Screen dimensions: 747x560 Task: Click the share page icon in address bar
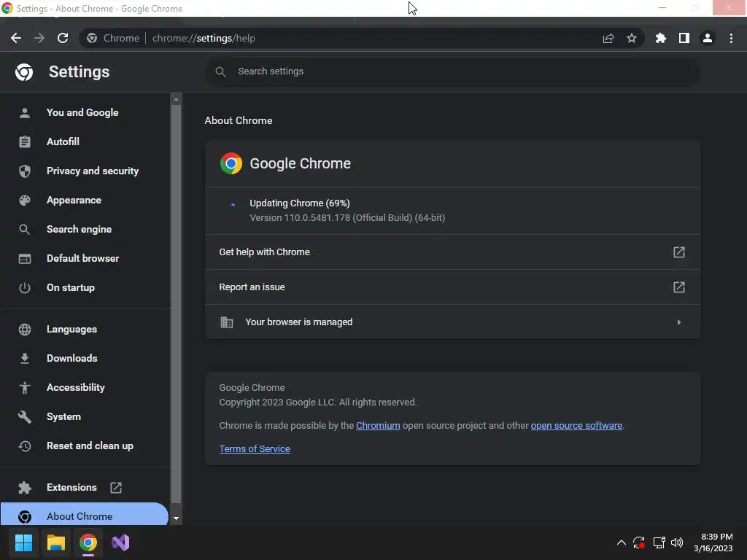[608, 38]
